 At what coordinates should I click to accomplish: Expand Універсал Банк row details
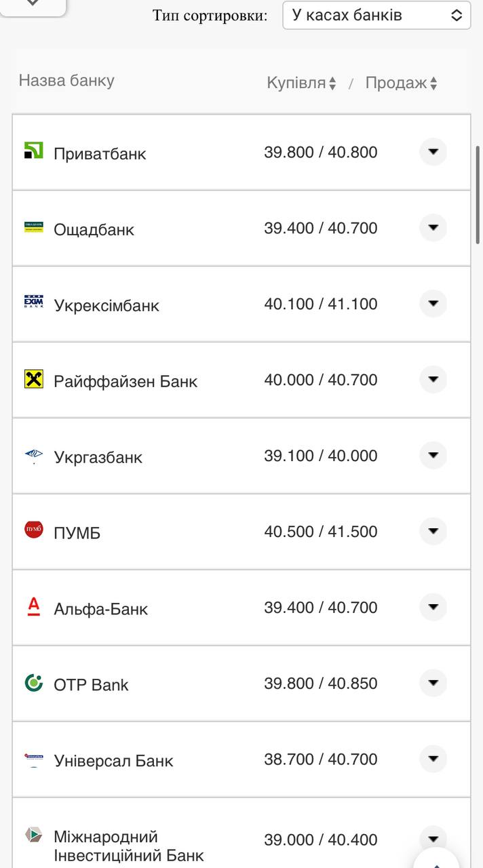pos(433,759)
